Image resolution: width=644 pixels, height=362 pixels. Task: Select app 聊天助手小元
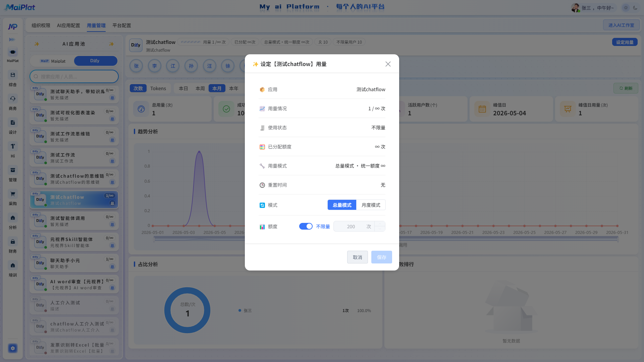pos(74,263)
